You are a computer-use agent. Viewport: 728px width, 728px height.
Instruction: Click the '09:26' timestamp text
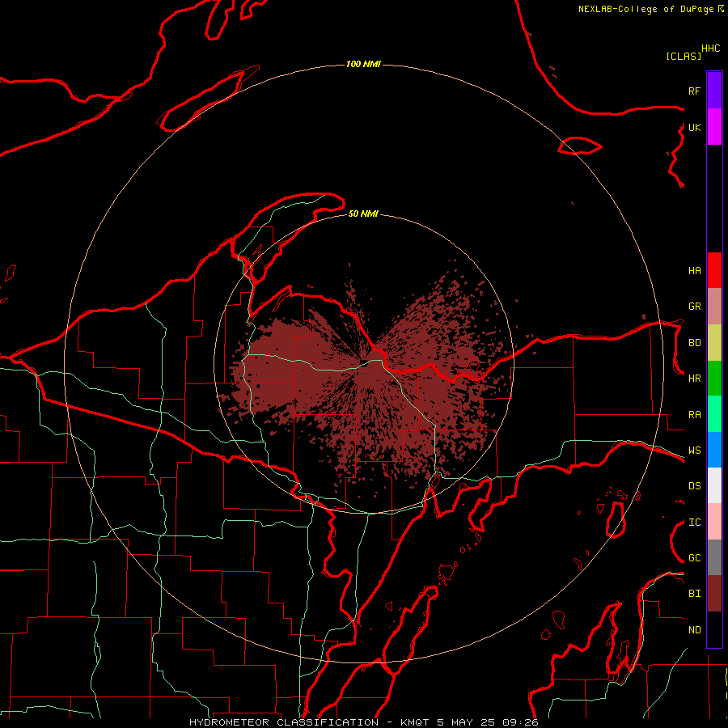click(x=520, y=722)
